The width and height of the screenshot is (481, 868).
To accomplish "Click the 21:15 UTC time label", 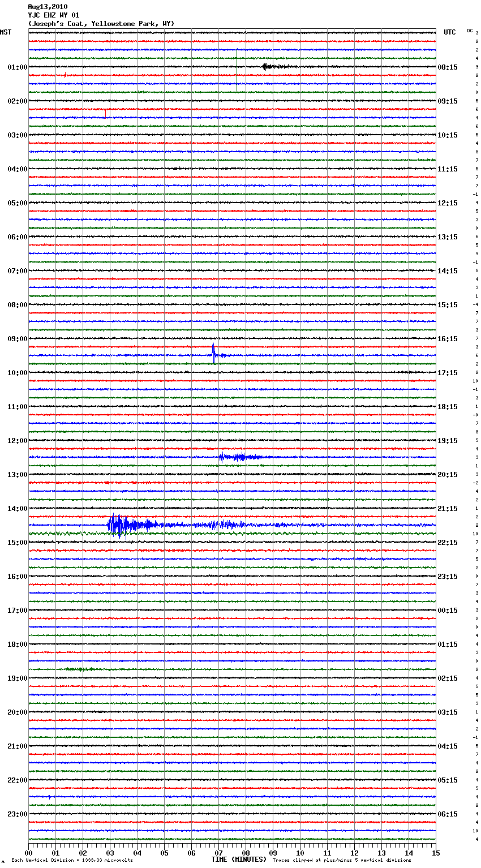I will tap(448, 509).
